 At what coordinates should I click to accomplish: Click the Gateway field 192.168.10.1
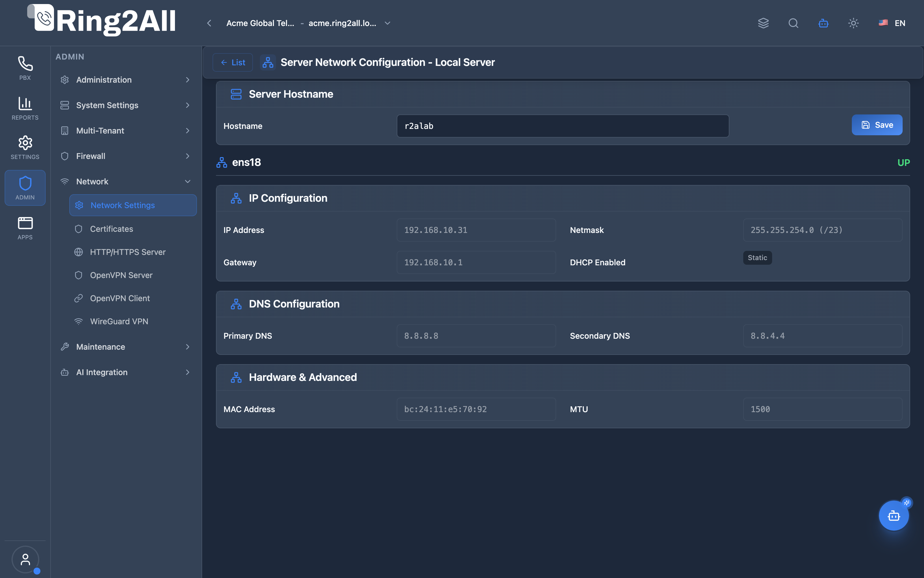coord(476,263)
